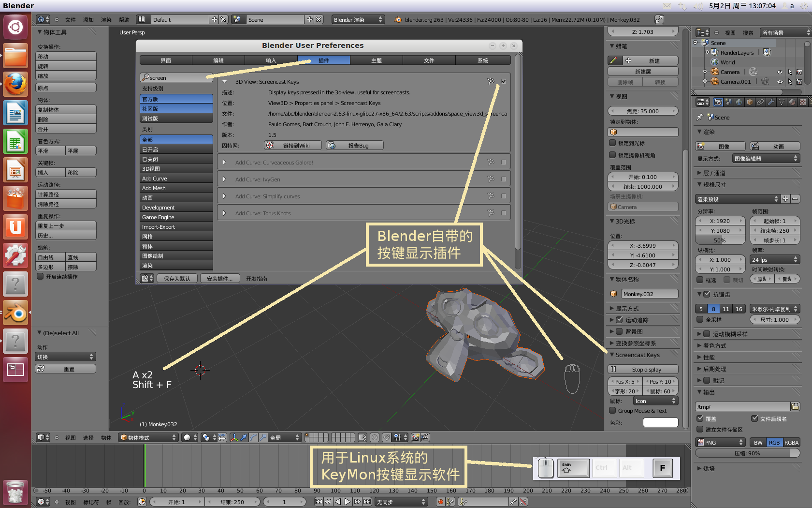Switch to the 系统 preferences tab
Viewport: 812px width, 508px height.
(483, 60)
